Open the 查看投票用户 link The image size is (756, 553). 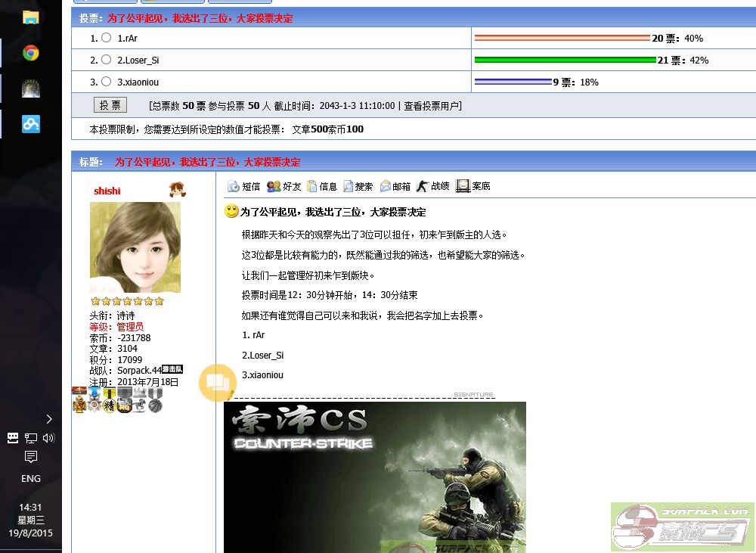pyautogui.click(x=431, y=106)
